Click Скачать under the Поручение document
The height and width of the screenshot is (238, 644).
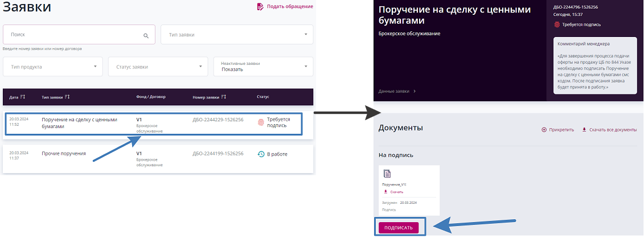(393, 192)
